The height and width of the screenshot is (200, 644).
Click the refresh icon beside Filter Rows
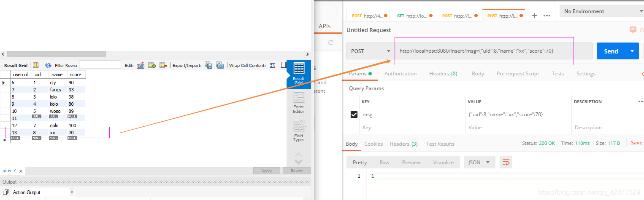tap(48, 65)
